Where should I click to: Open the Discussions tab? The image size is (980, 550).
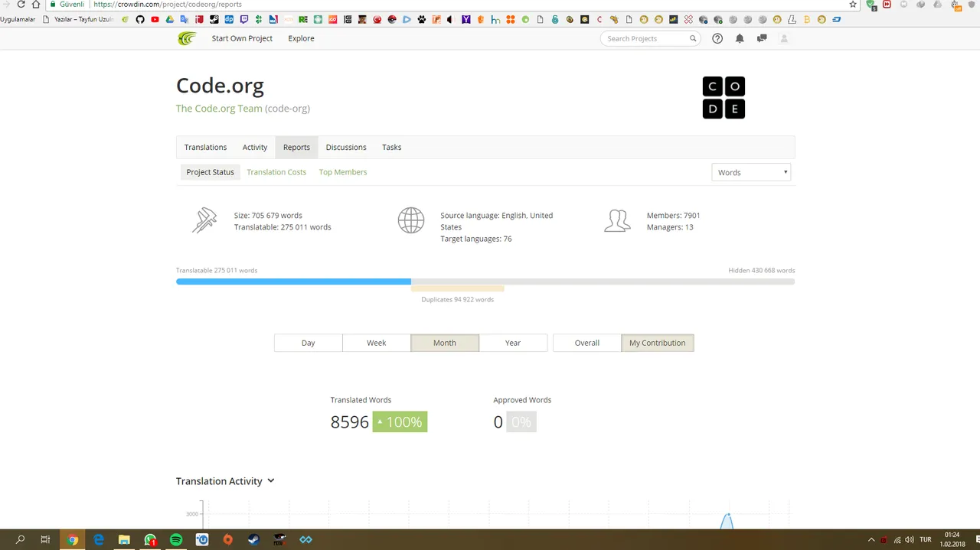[346, 147]
